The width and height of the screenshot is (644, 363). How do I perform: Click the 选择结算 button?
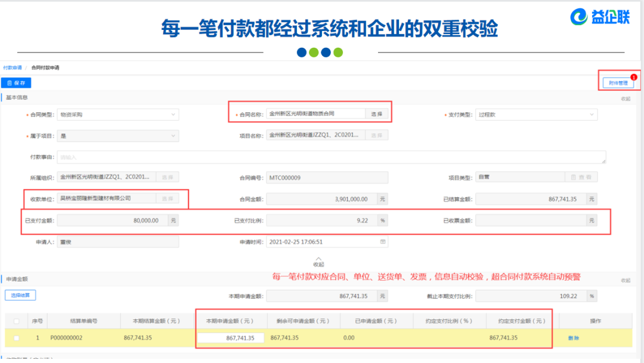click(20, 295)
